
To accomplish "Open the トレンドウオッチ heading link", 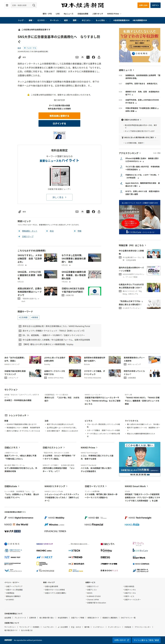I will (x=19, y=415).
